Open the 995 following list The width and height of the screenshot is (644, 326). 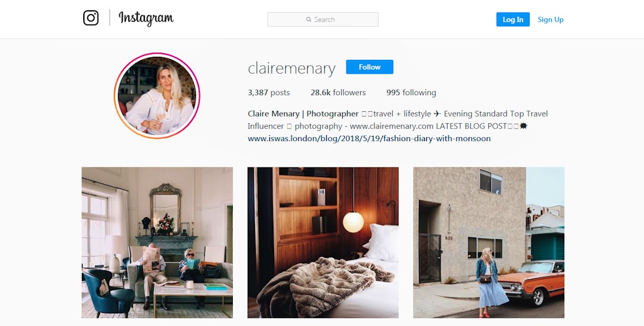(411, 92)
